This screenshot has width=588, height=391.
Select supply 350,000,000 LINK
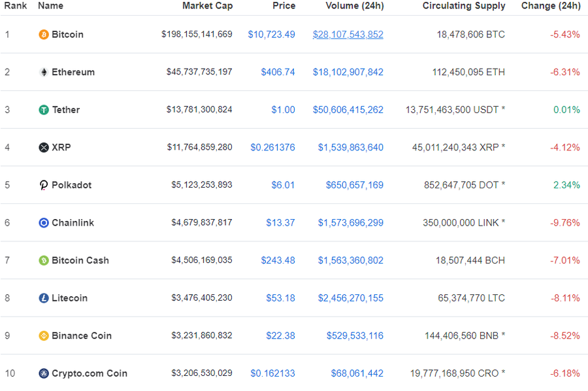[x=461, y=223]
